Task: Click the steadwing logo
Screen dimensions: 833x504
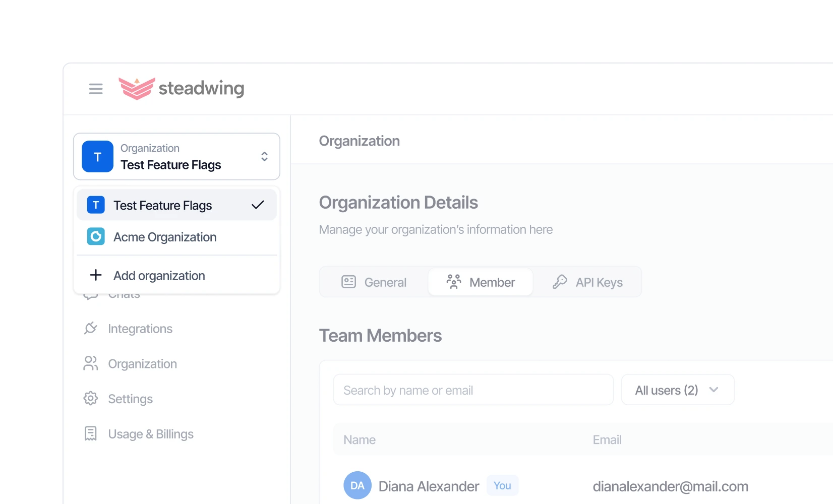Action: (182, 88)
